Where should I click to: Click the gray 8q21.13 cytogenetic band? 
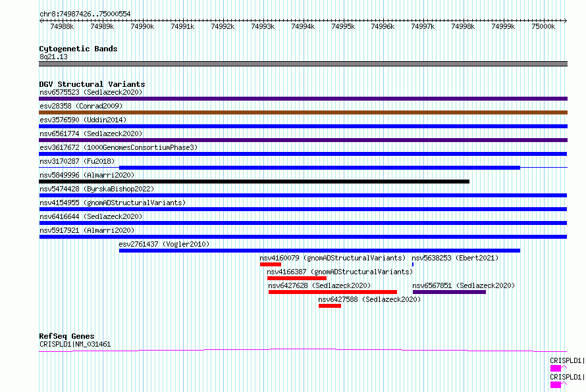(303, 64)
